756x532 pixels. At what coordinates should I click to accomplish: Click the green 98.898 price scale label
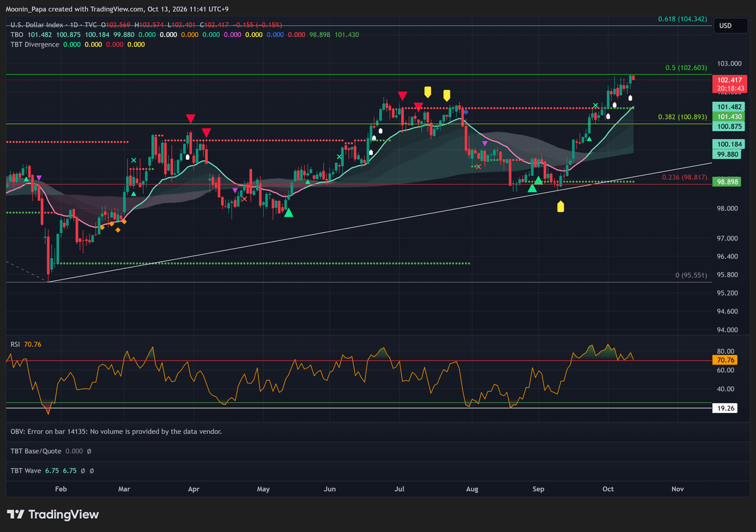click(x=726, y=181)
